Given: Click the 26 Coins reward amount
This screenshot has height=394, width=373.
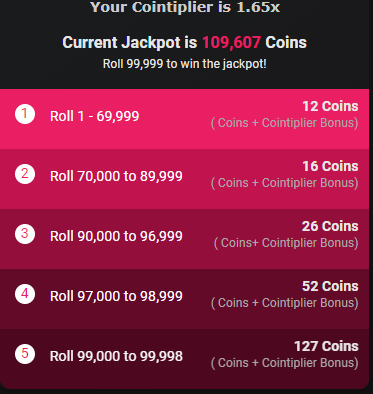Looking at the screenshot, I should point(330,226).
